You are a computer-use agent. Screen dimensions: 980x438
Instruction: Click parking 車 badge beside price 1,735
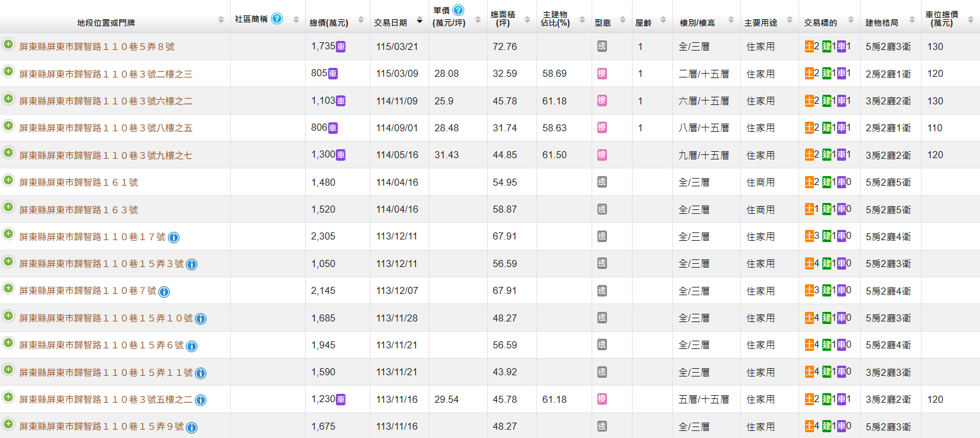(x=341, y=46)
